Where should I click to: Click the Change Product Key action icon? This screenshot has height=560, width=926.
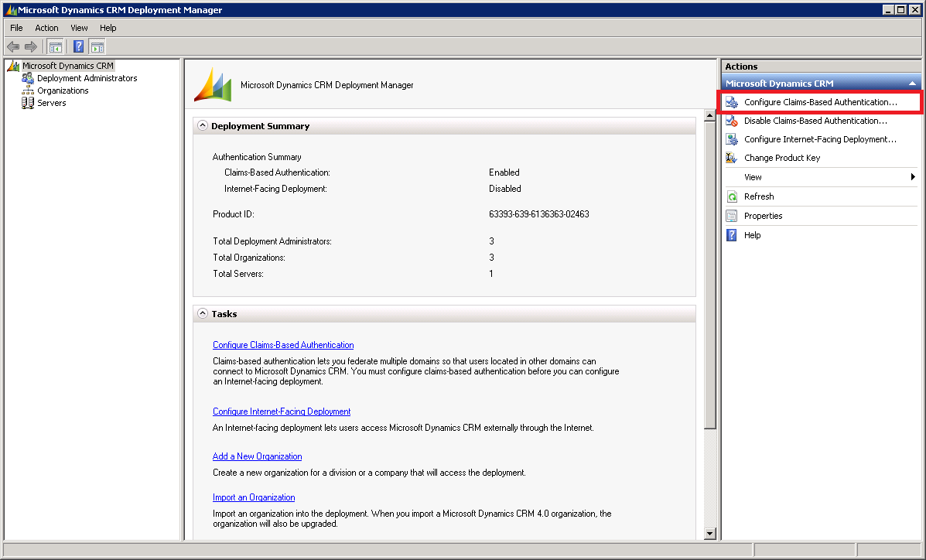[732, 158]
